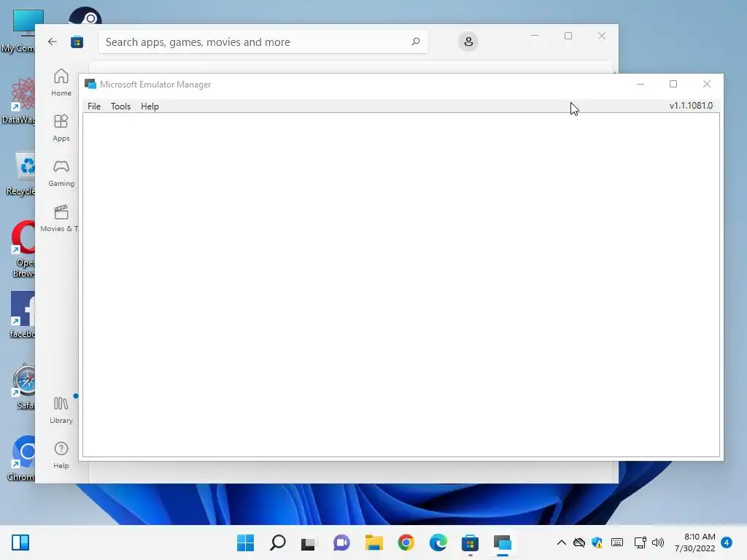The height and width of the screenshot is (560, 747).
Task: Select the facebook desktop shortcut
Action: [23, 315]
